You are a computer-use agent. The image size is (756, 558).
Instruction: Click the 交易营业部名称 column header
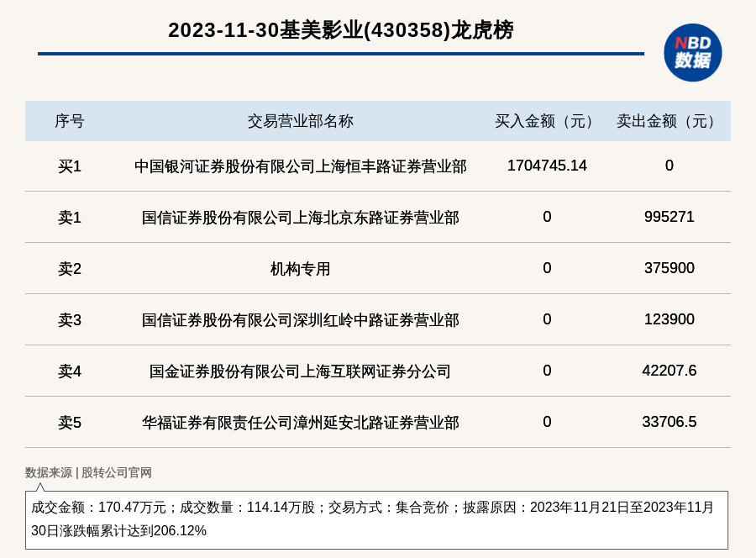point(301,121)
